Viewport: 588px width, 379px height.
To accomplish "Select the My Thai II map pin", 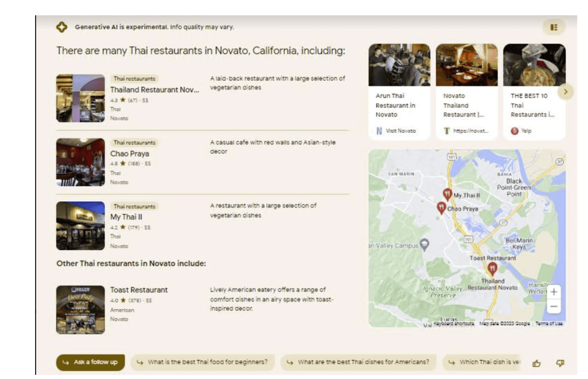I will (448, 193).
